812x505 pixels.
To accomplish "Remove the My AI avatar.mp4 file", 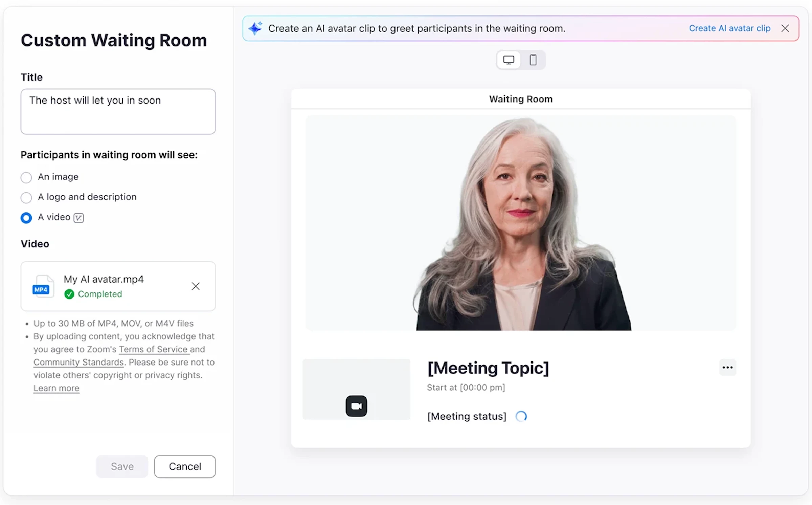I will pyautogui.click(x=196, y=286).
